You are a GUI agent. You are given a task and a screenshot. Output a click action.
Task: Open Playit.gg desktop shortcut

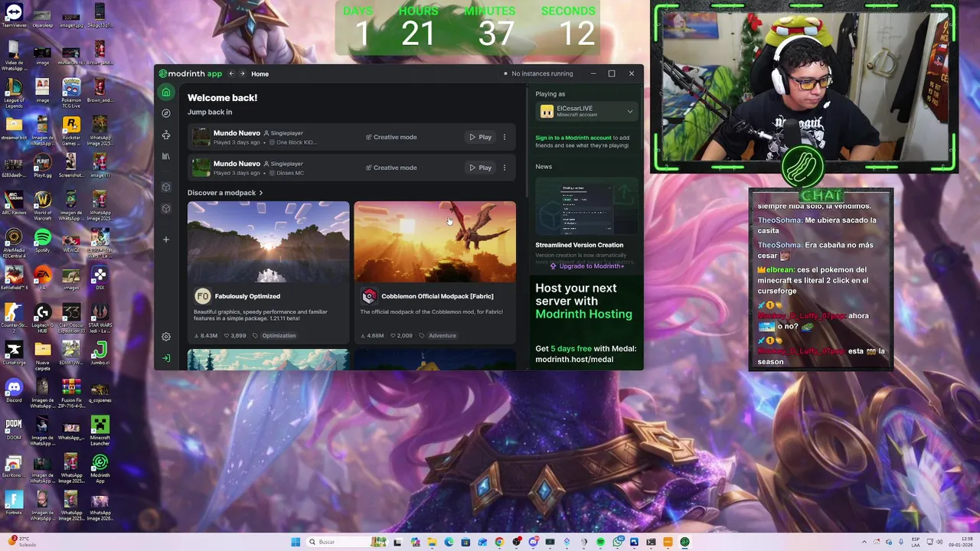(42, 166)
